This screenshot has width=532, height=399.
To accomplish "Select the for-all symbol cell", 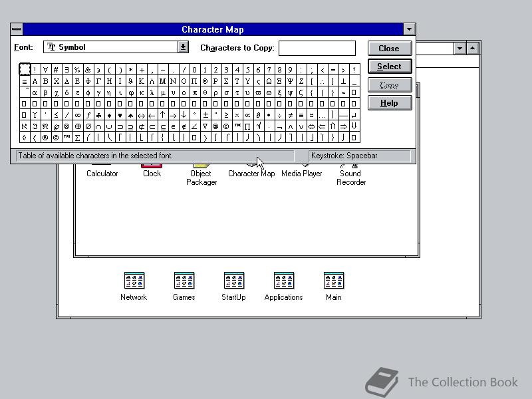I will 45,70.
